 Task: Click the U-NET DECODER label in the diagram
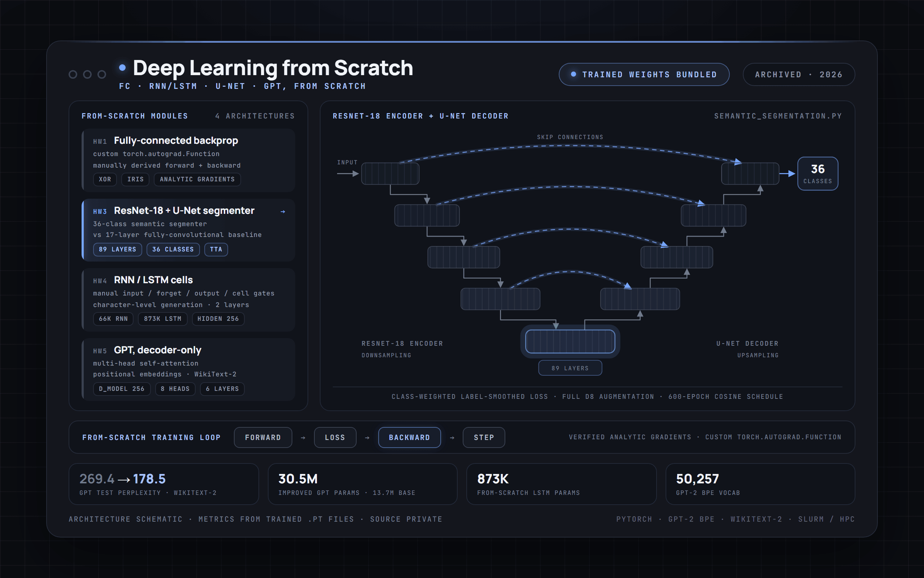tap(747, 344)
